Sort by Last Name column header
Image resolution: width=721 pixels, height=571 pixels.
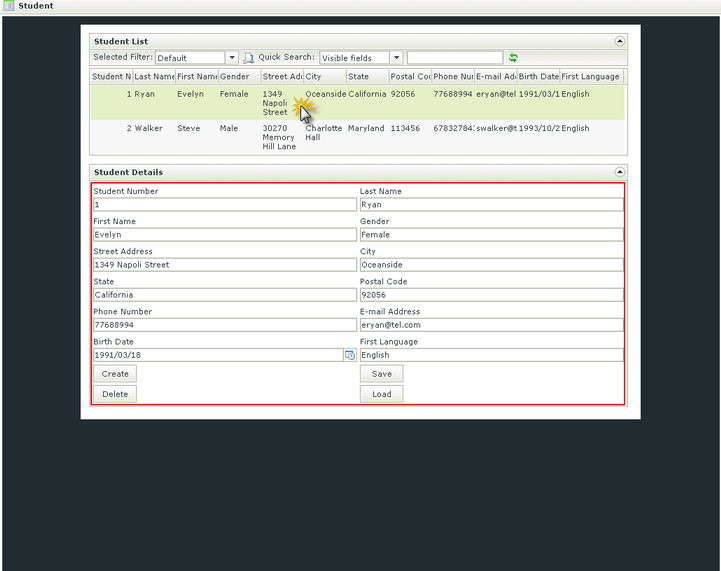tap(154, 76)
